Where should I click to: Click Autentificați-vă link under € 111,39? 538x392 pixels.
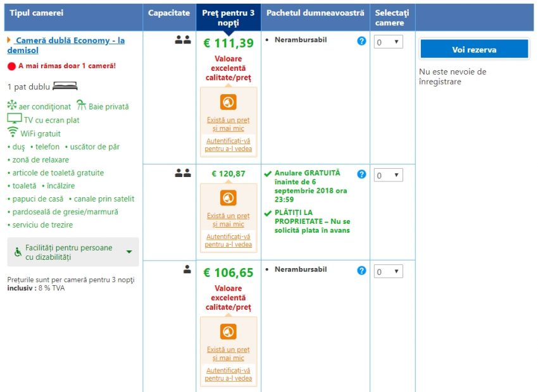pos(228,145)
